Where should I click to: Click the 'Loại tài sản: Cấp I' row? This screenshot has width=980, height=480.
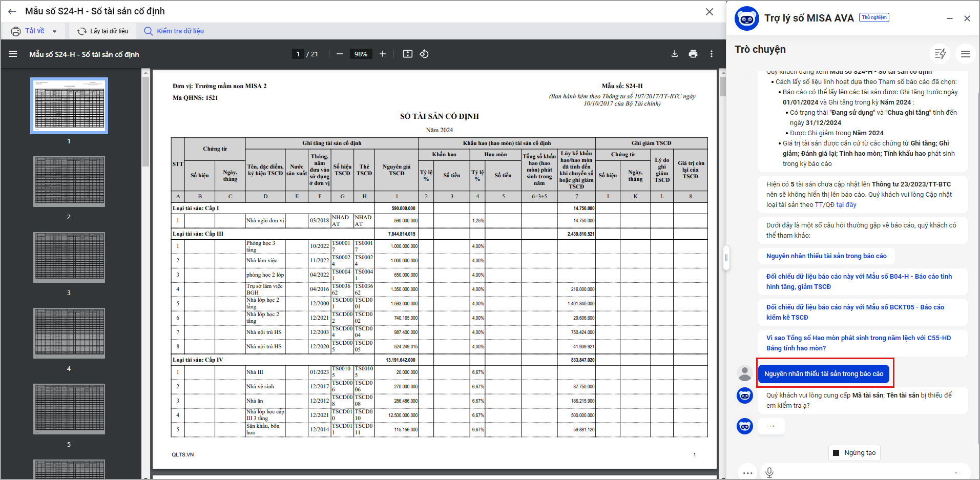[x=439, y=208]
